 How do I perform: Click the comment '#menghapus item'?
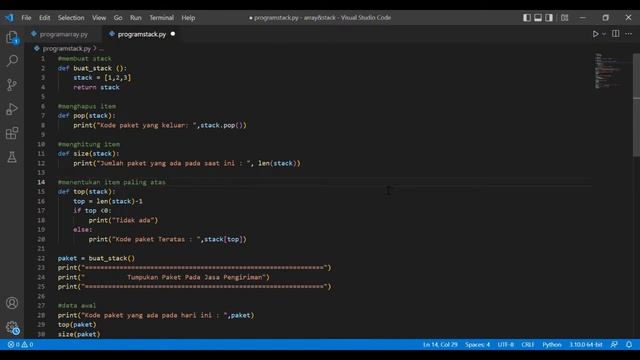click(x=87, y=106)
